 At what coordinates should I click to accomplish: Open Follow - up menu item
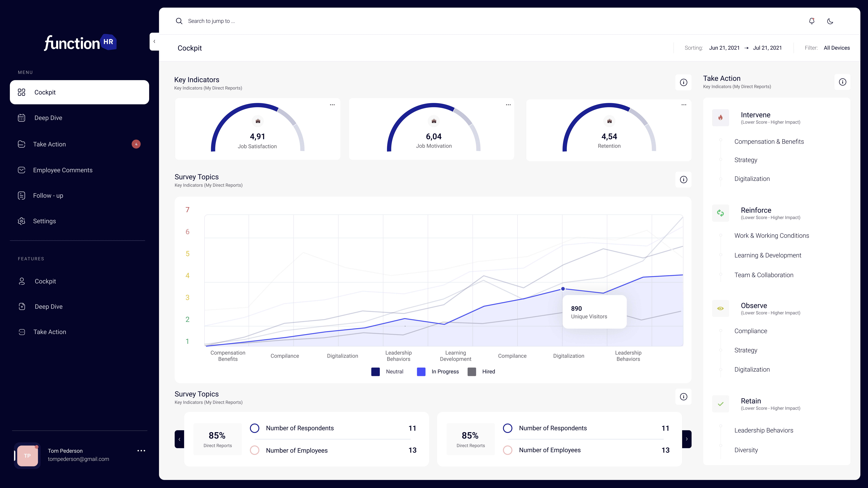pyautogui.click(x=48, y=196)
